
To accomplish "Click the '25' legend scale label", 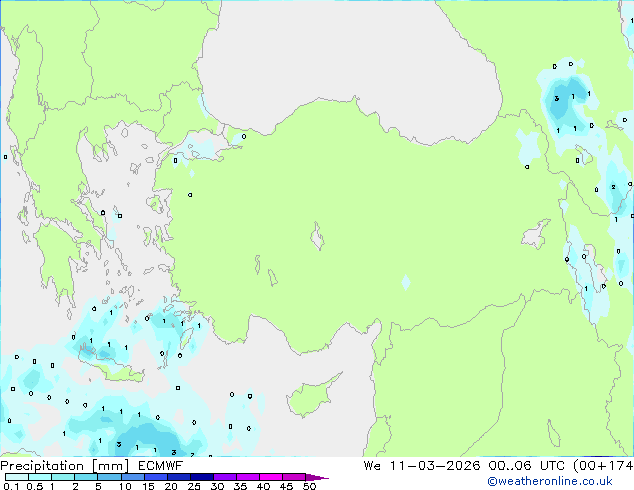I will (194, 486).
